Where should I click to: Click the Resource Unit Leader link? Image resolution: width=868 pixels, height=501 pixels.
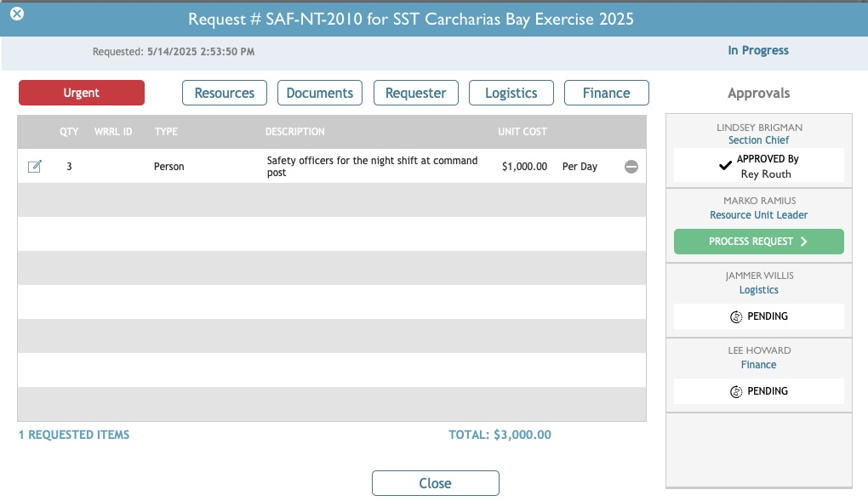tap(758, 214)
